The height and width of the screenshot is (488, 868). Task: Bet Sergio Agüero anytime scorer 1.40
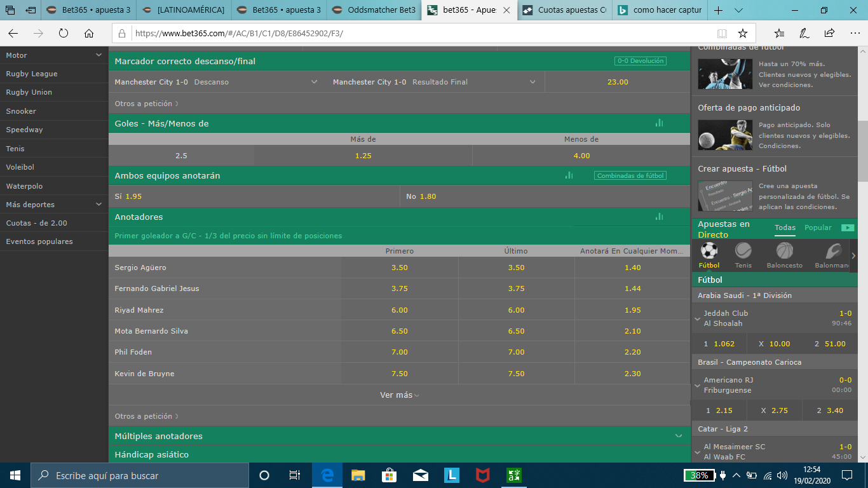[632, 268]
